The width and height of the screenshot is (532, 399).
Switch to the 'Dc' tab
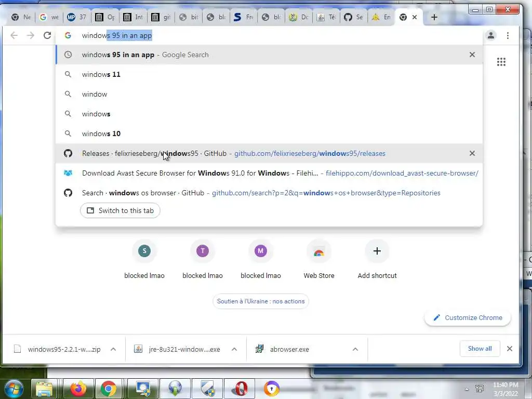click(x=299, y=17)
